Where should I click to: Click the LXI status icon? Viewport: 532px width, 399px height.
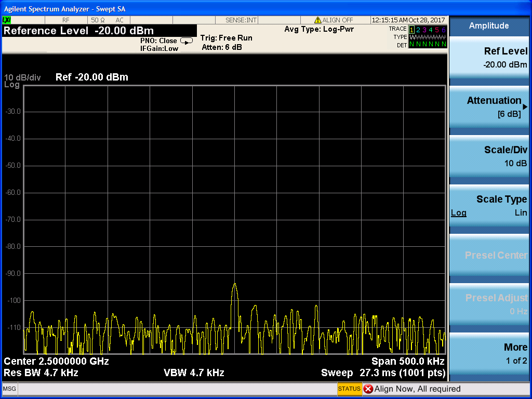tap(7, 20)
